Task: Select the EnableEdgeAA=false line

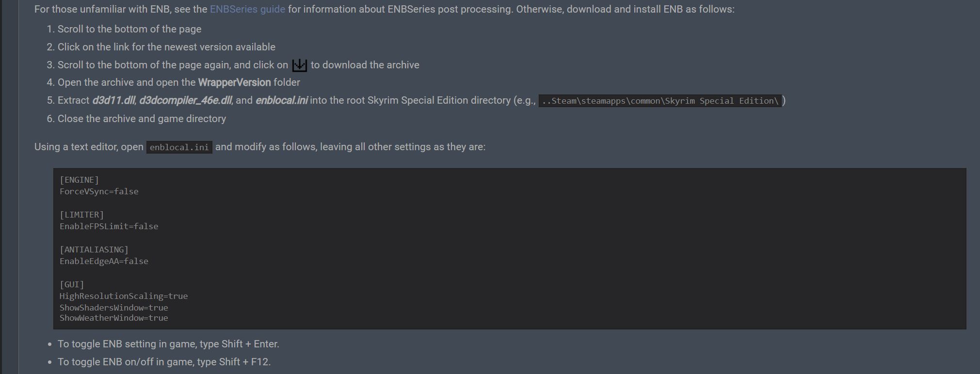Action: [x=104, y=261]
